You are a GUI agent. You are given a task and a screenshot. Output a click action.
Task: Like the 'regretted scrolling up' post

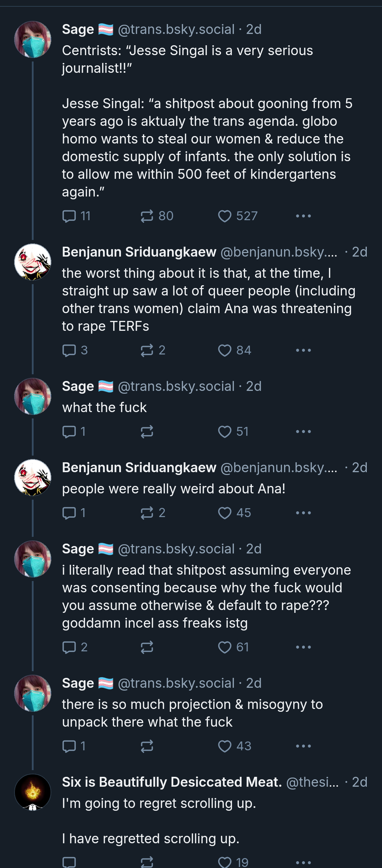225,862
